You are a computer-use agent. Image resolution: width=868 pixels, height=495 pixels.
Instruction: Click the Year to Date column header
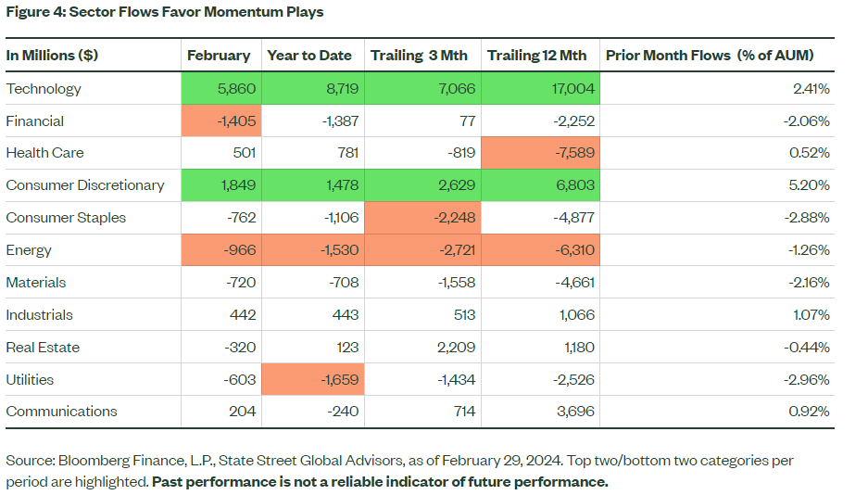pyautogui.click(x=309, y=55)
